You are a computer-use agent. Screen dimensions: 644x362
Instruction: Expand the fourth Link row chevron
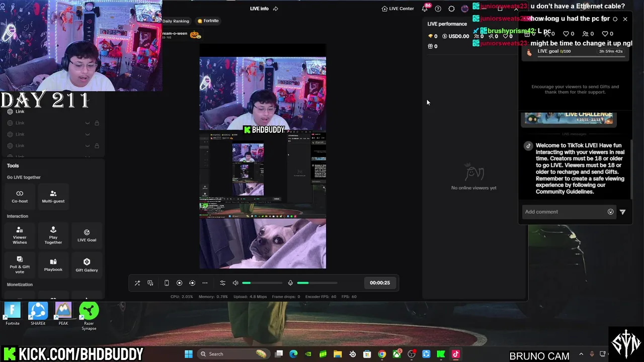tap(87, 146)
